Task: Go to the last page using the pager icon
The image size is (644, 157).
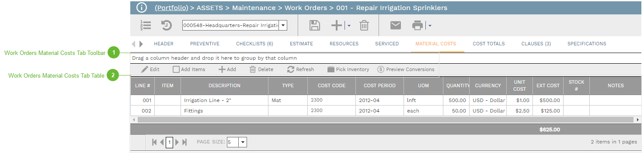Action: click(184, 142)
